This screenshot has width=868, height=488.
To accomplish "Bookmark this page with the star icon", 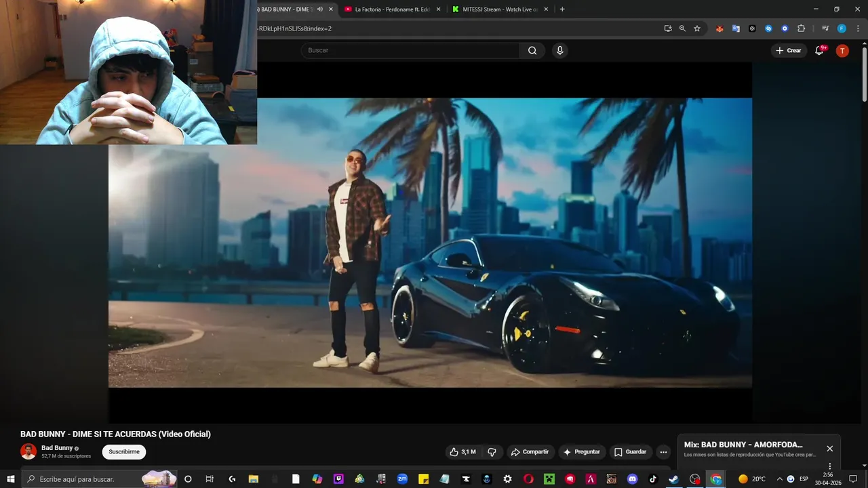I will (x=697, y=28).
